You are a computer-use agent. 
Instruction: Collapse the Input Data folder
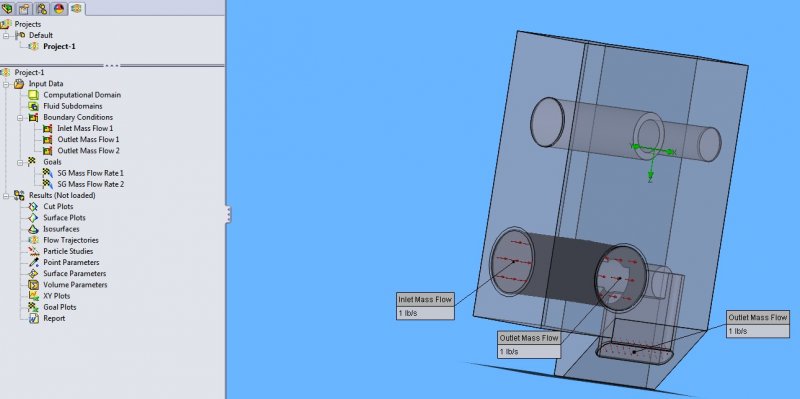6,84
